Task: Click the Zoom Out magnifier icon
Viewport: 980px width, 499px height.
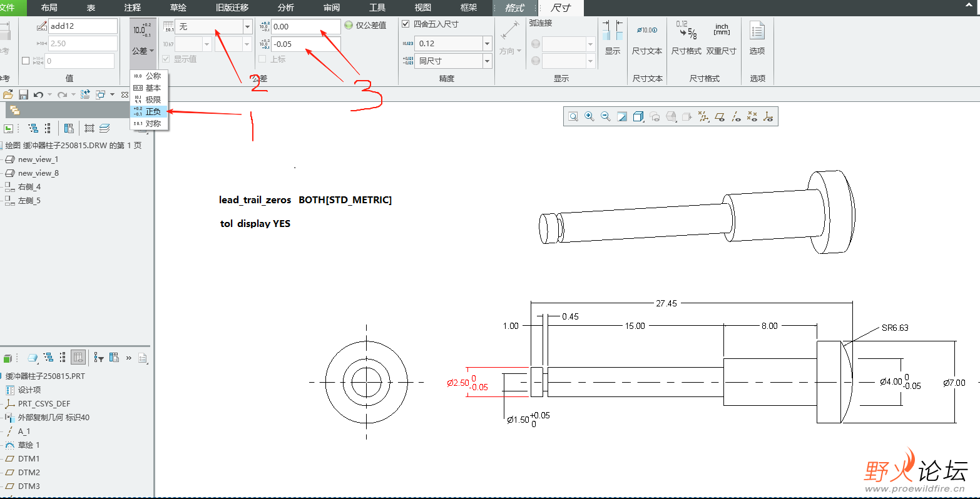Action: pyautogui.click(x=605, y=117)
